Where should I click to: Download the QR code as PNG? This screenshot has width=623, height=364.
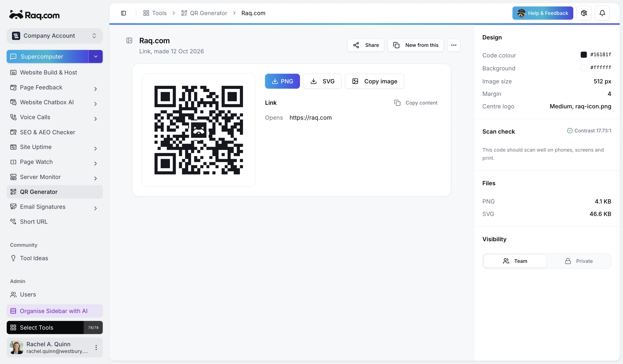[282, 81]
